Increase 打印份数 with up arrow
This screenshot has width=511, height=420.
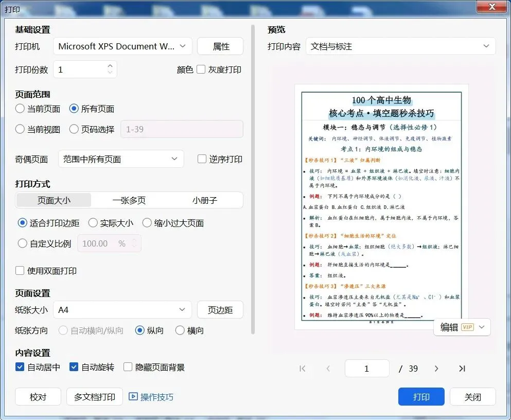click(110, 65)
